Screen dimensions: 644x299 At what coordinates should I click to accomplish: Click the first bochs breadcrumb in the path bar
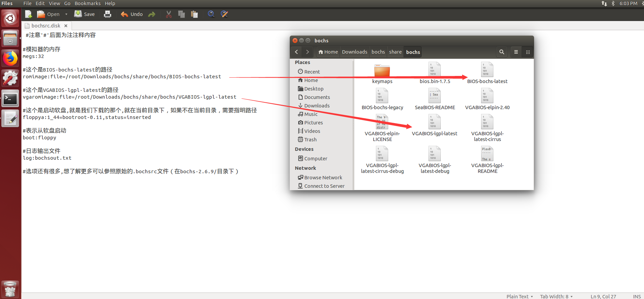coord(378,52)
